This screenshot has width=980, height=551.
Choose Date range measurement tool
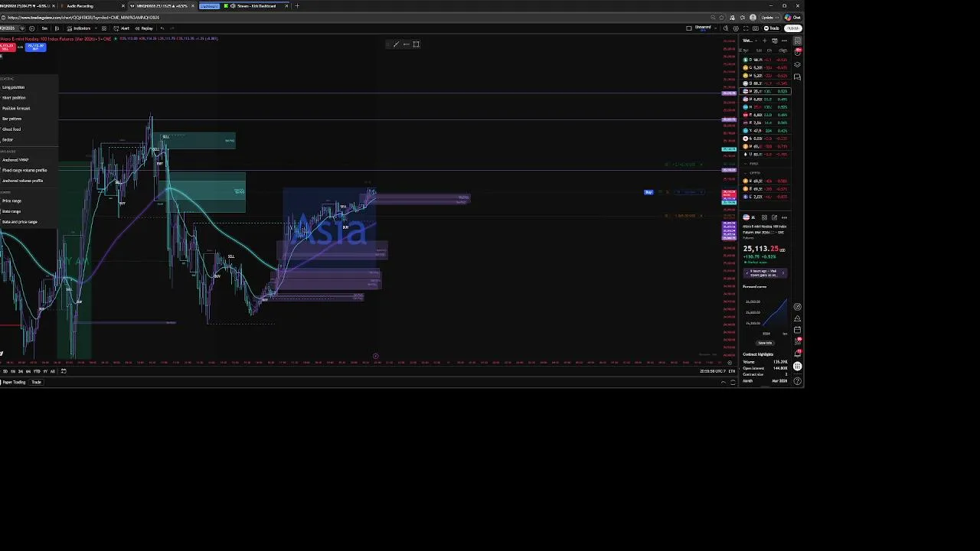[11, 211]
